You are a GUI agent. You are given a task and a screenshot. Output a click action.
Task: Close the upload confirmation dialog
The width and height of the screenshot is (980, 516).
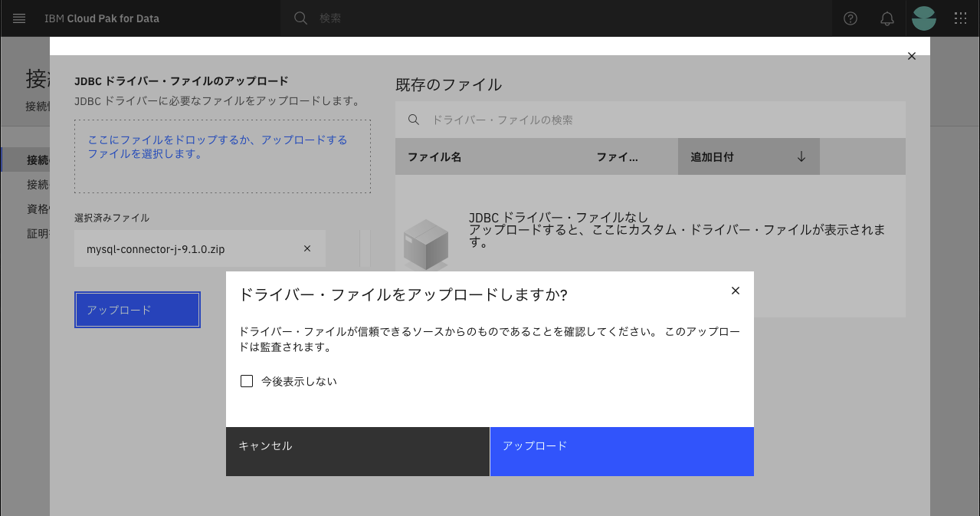(735, 291)
